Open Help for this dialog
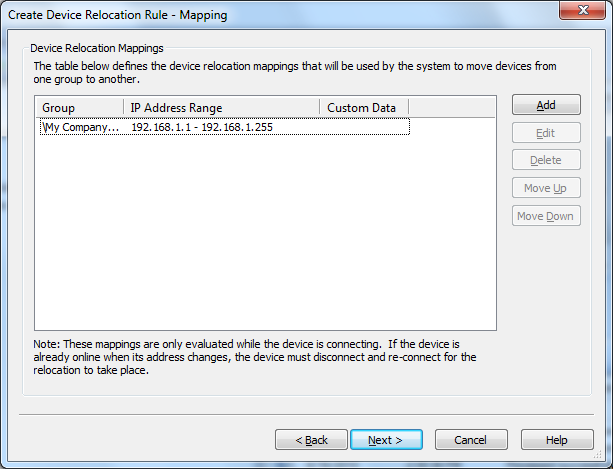613x469 pixels. [x=557, y=440]
